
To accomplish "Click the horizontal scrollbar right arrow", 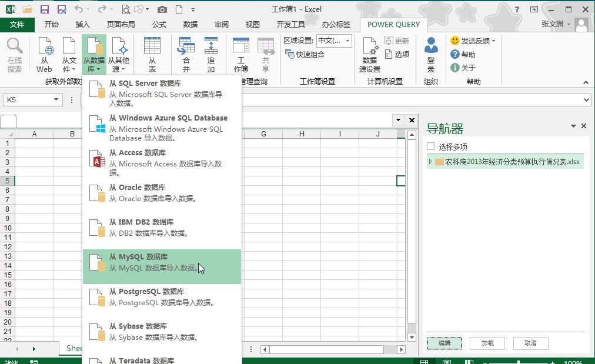I will coord(401,349).
